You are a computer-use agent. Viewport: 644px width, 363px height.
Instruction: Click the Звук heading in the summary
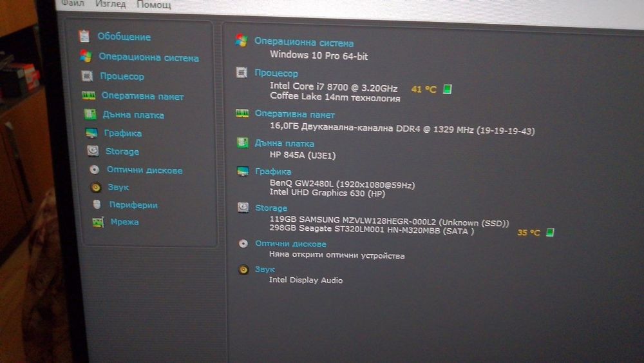click(265, 270)
